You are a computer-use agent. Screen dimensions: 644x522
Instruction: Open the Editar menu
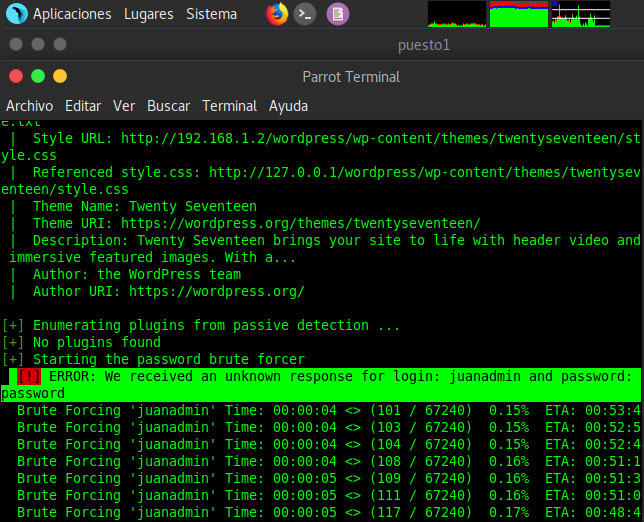(x=83, y=106)
